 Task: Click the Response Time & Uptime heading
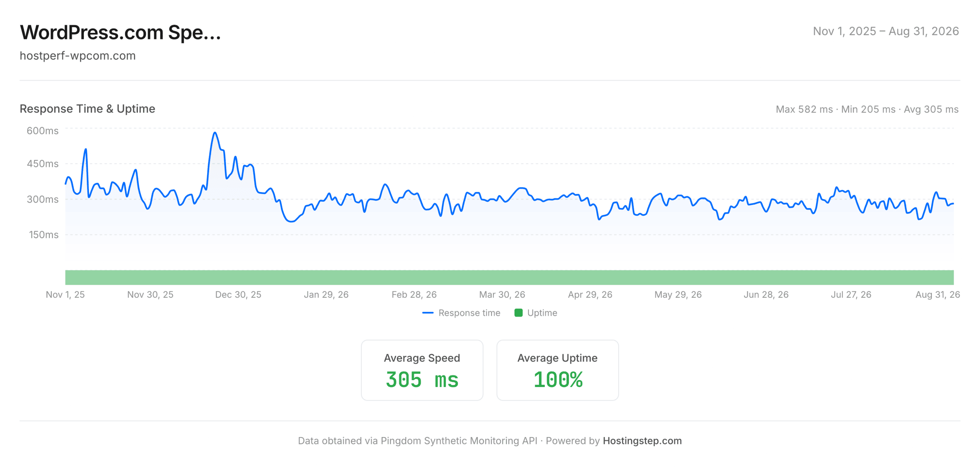(x=87, y=109)
